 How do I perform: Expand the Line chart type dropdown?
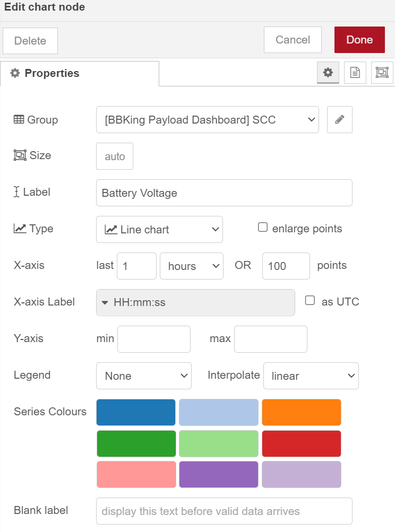pos(159,230)
